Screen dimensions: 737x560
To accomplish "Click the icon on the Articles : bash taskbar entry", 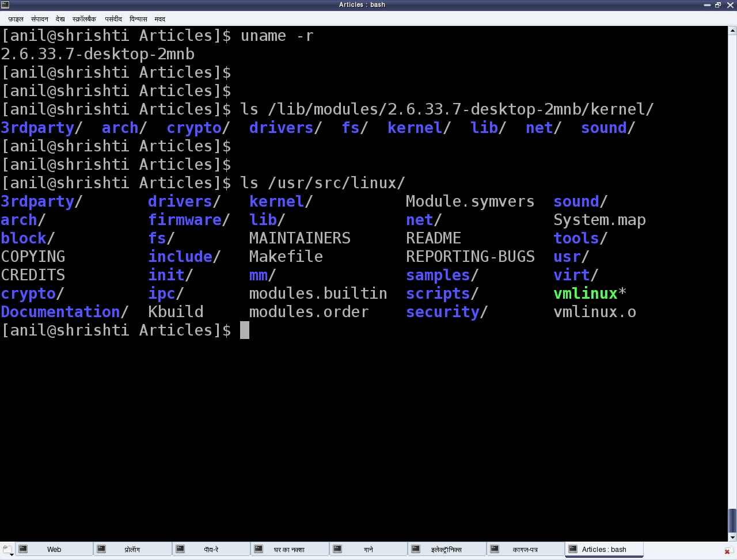I will [572, 549].
